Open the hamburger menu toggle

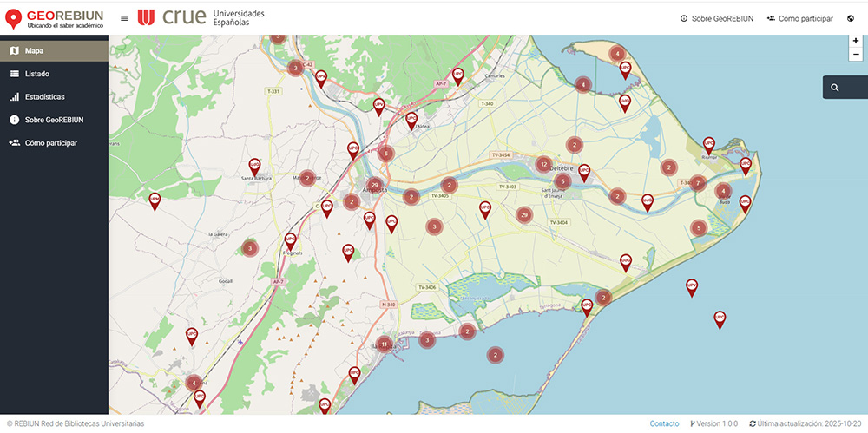tap(124, 18)
